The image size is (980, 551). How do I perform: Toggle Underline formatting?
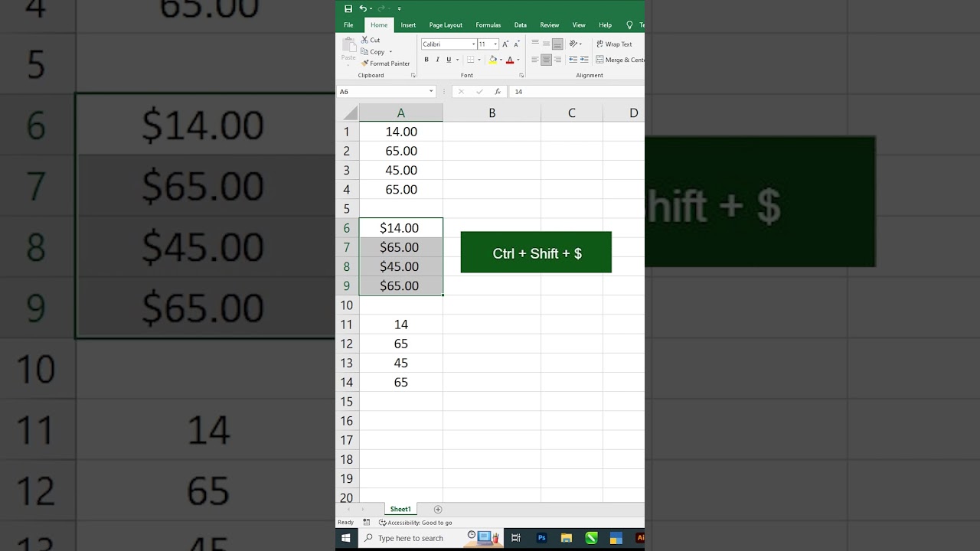point(449,60)
